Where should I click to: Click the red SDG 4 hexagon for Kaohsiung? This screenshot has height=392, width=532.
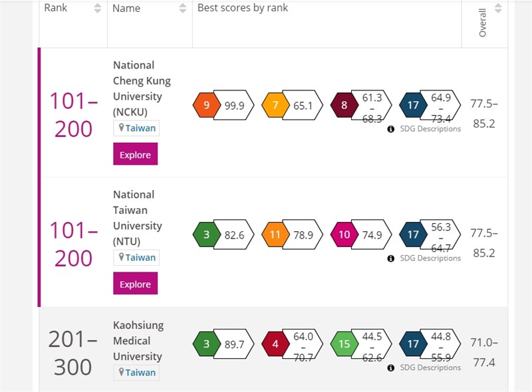275,344
